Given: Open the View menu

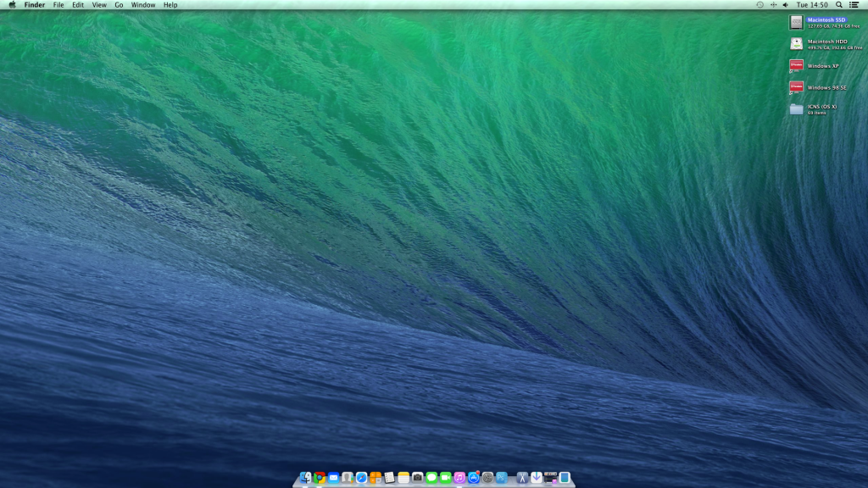Looking at the screenshot, I should (99, 5).
